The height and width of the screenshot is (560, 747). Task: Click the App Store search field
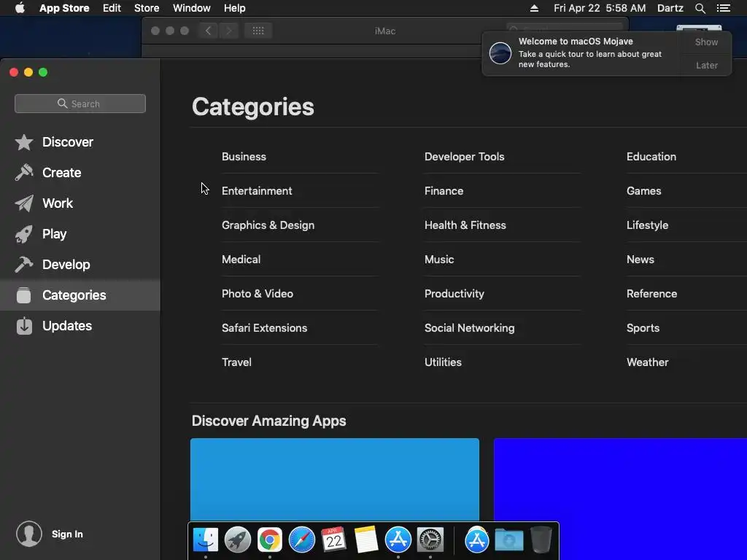pyautogui.click(x=80, y=104)
